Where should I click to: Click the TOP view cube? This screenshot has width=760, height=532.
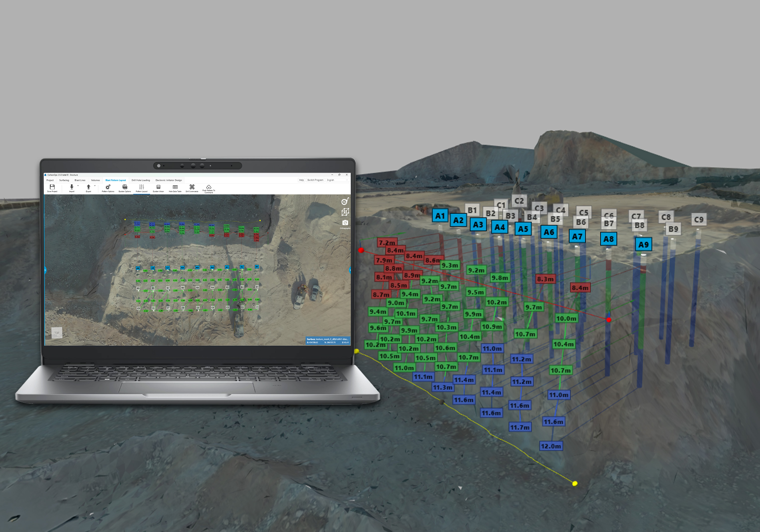point(57,333)
